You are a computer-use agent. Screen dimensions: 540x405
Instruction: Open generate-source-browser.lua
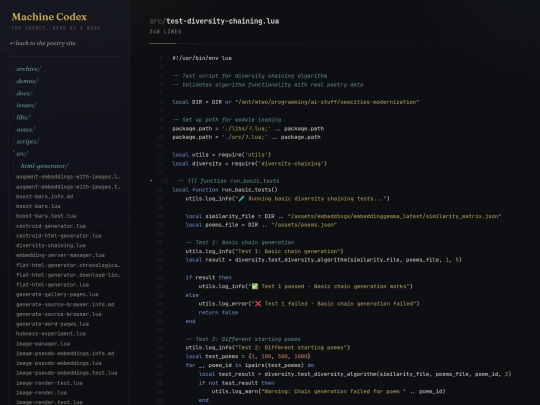pos(59,314)
